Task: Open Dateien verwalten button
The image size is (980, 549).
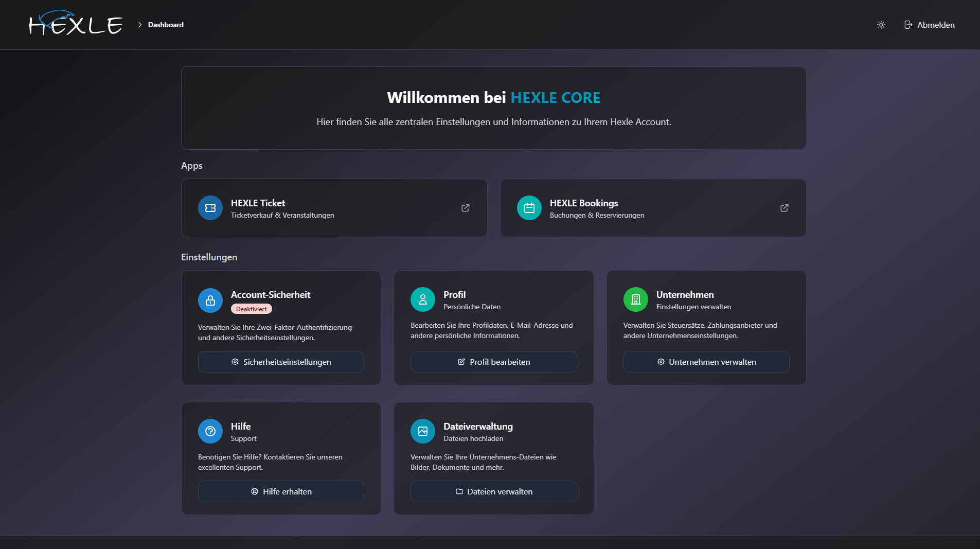Action: (493, 491)
